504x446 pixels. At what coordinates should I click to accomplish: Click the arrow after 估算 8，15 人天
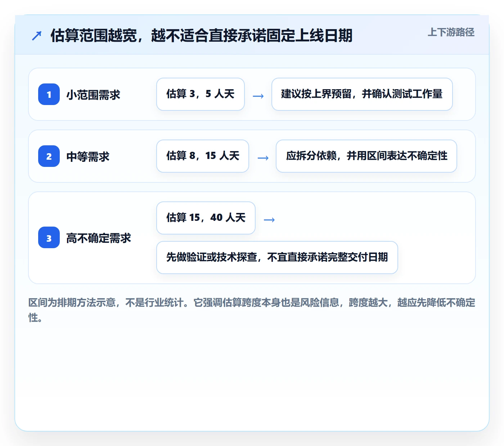click(x=263, y=158)
